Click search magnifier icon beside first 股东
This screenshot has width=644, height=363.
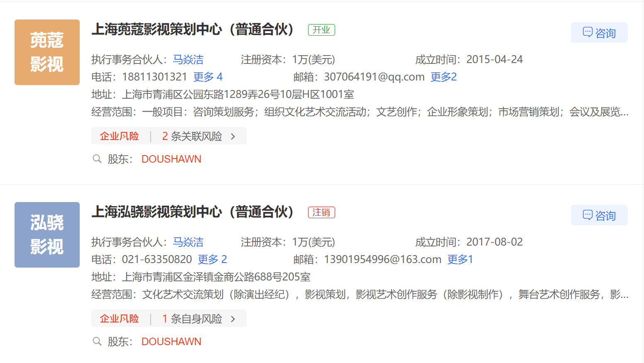coord(97,159)
